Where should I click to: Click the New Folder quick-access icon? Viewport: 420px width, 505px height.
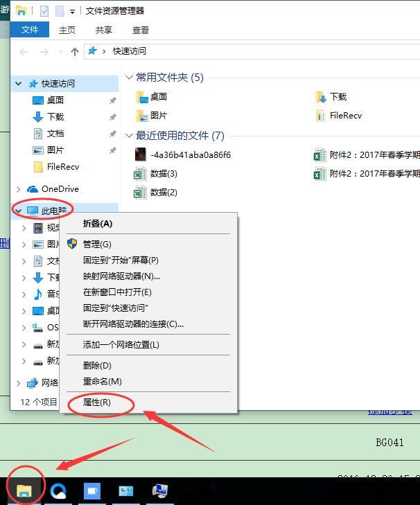60,11
